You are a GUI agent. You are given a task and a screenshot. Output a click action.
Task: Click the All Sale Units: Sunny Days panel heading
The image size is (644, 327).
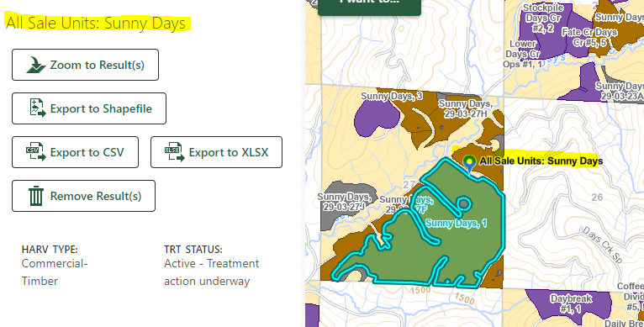pyautogui.click(x=96, y=23)
